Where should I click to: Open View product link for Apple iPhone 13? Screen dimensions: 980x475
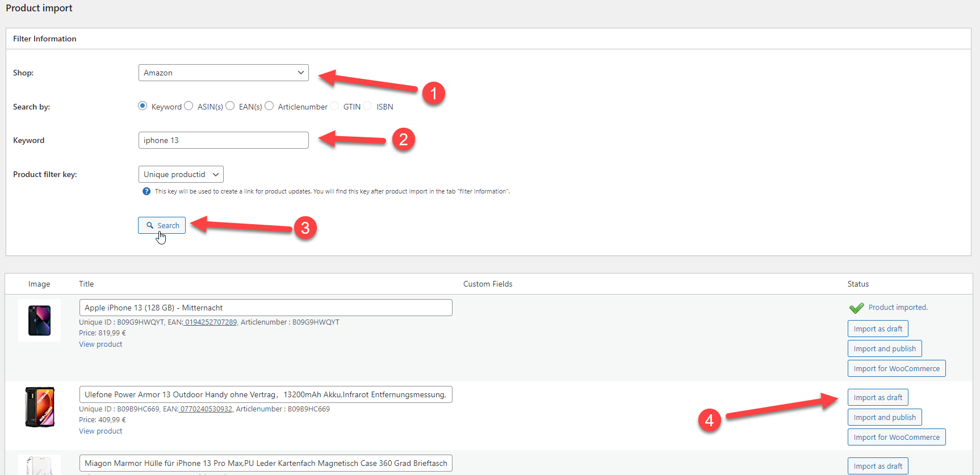pos(100,344)
